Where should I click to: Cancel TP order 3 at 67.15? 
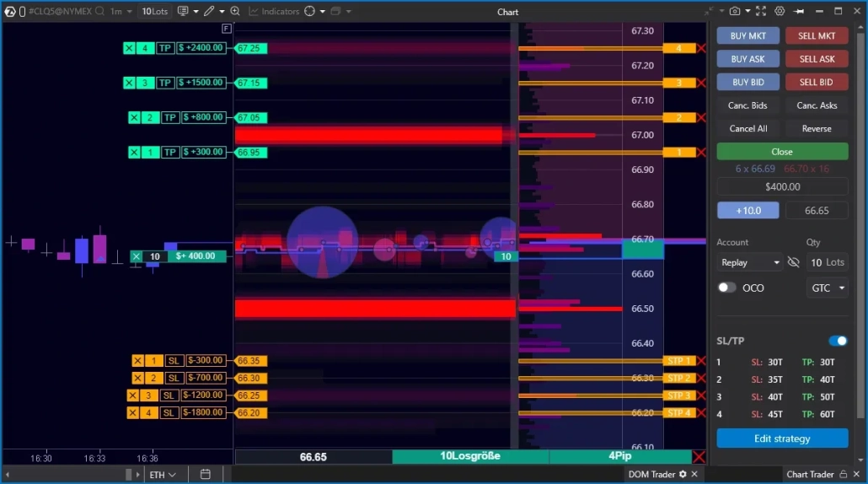129,83
